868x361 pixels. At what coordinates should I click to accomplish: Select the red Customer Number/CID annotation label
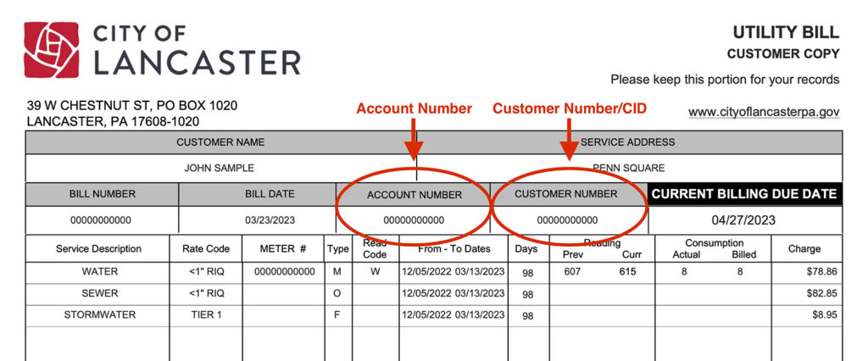pos(570,108)
